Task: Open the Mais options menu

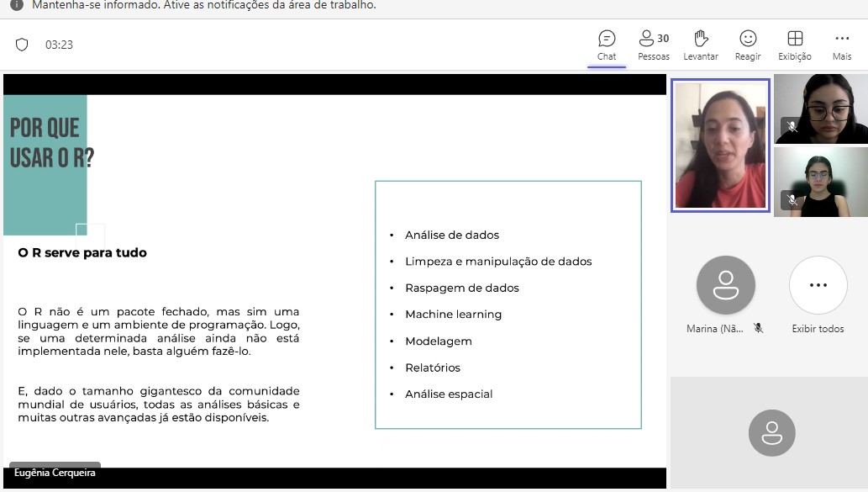Action: click(x=841, y=44)
